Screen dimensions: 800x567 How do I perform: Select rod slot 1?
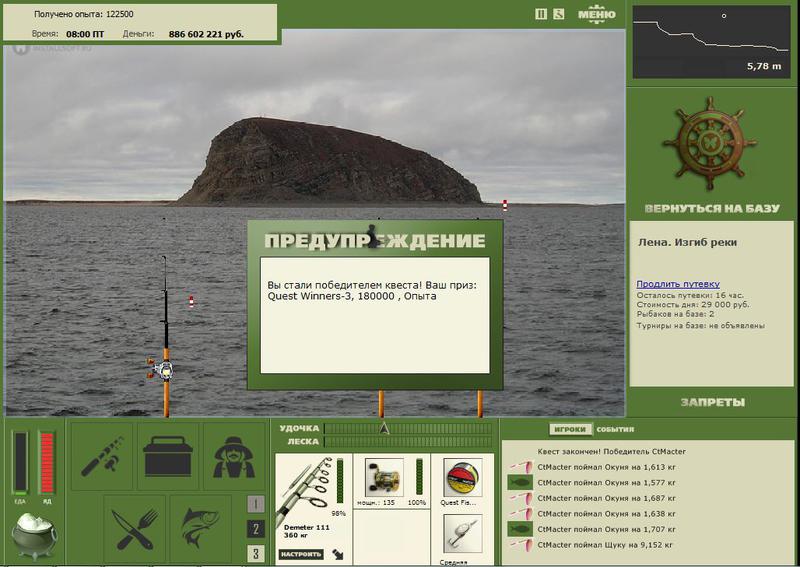coord(256,504)
